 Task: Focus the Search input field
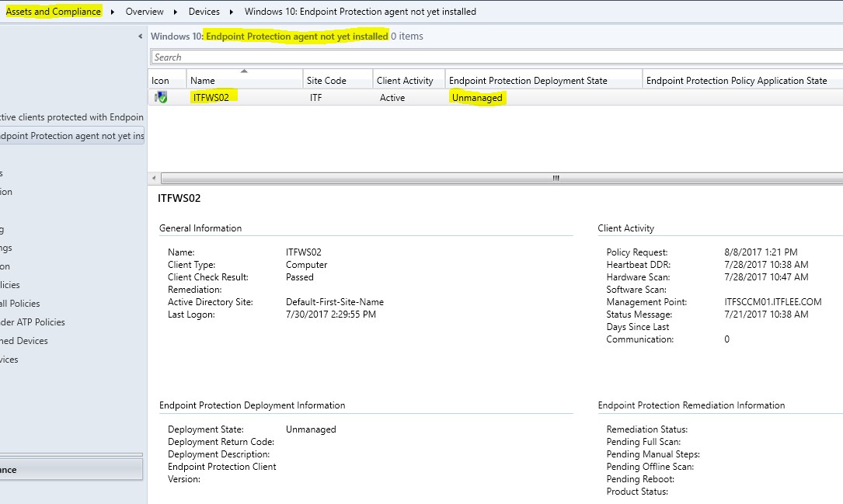point(496,57)
